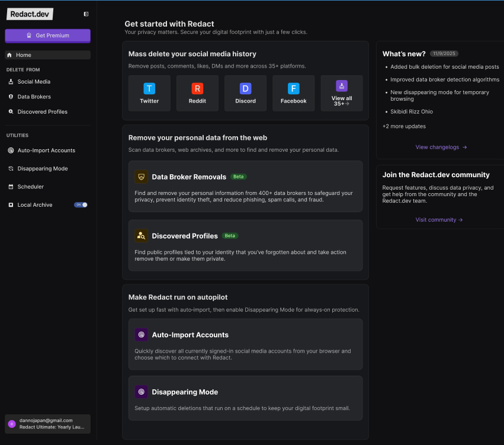Click the Reddit R icon

point(197,88)
